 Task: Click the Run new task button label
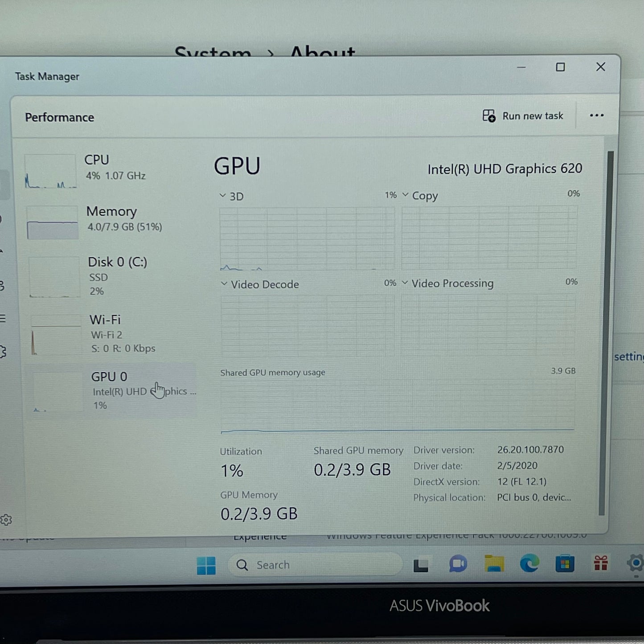[533, 116]
